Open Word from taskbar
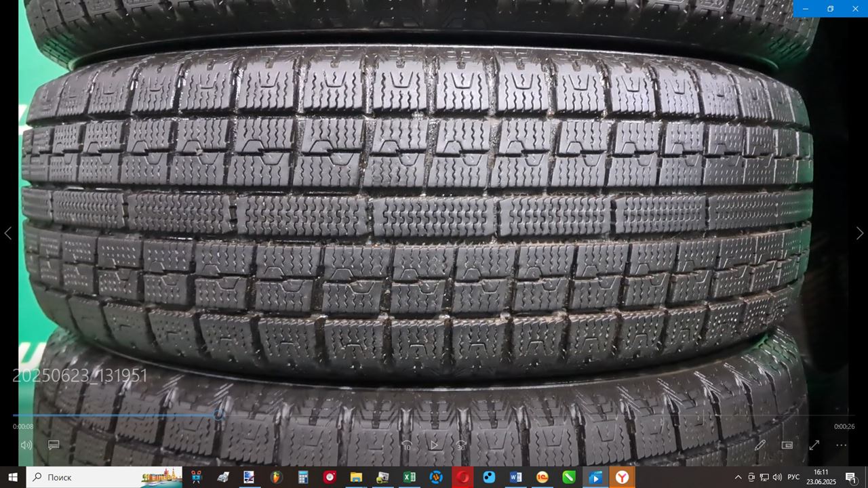This screenshot has height=488, width=868. tap(515, 477)
